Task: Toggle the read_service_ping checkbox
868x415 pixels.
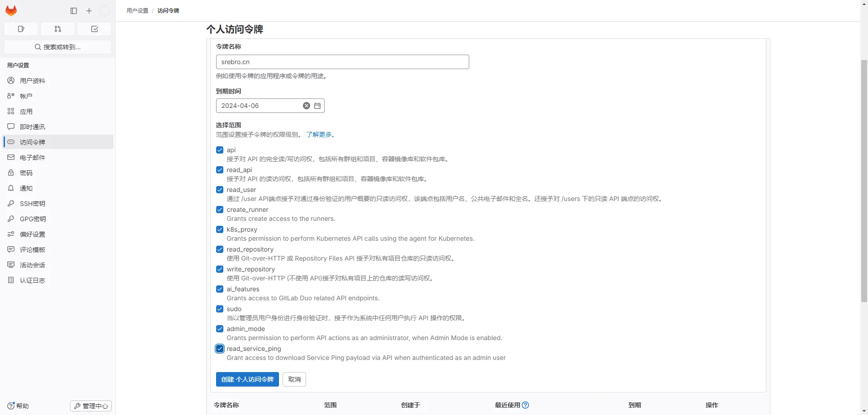Action: coord(220,349)
